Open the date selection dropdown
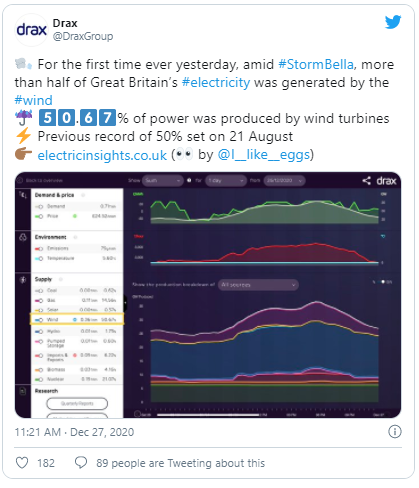Screen dimensions: 419x488 click(x=284, y=180)
